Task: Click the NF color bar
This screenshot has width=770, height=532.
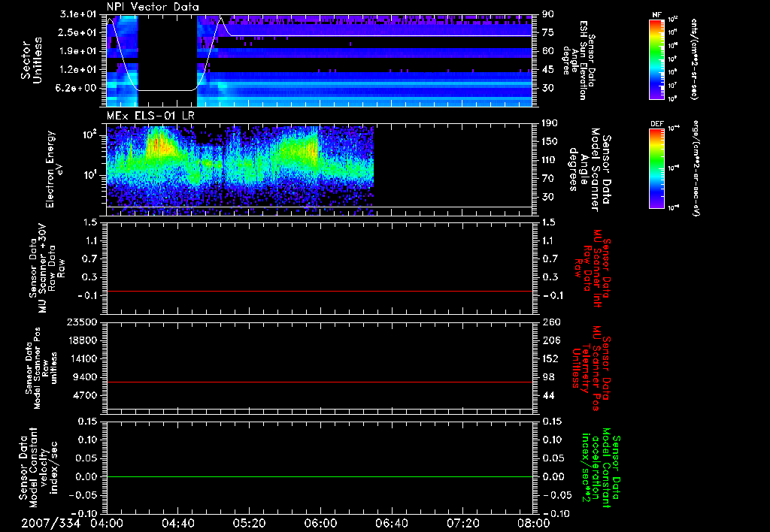Action: point(656,59)
